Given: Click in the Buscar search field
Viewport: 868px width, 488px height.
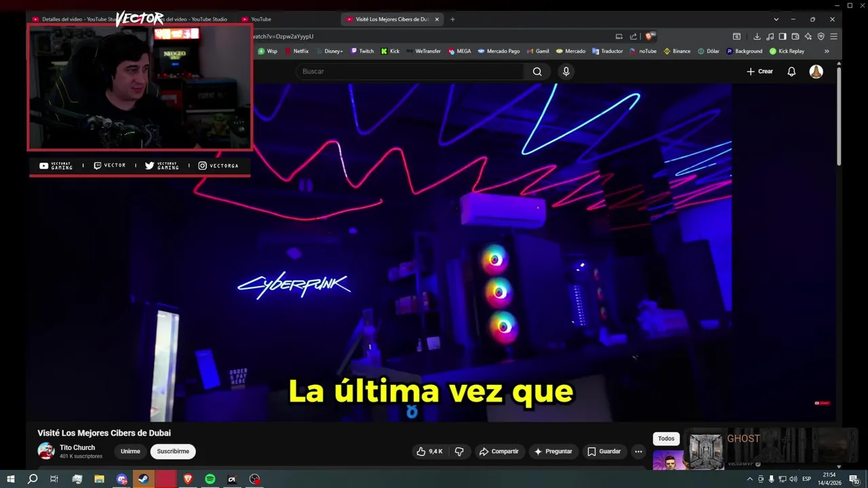Looking at the screenshot, I should pos(410,71).
